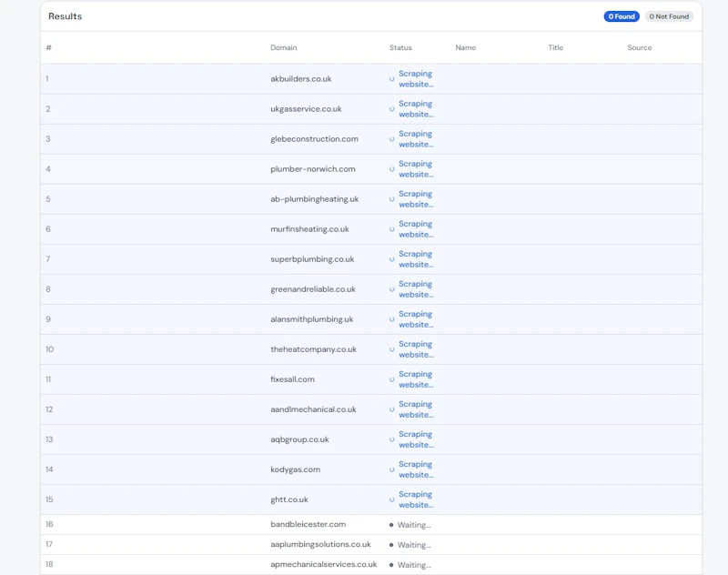The width and height of the screenshot is (728, 575).
Task: Select the aandlmechanical.co.uk domain
Action: coord(313,409)
